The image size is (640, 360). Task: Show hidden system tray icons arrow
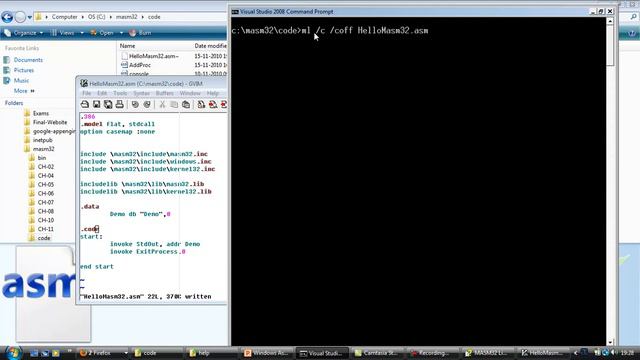pyautogui.click(x=576, y=353)
